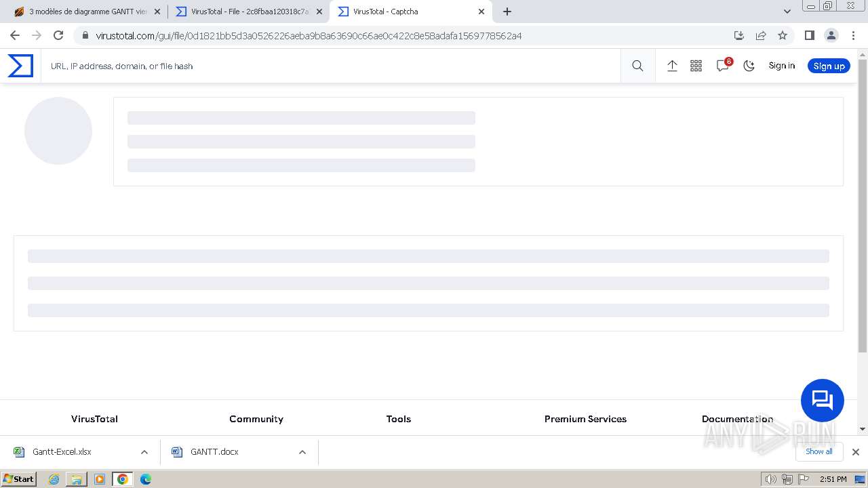Select Chrome in the taskbar
Viewport: 868px width, 488px height.
click(x=123, y=479)
